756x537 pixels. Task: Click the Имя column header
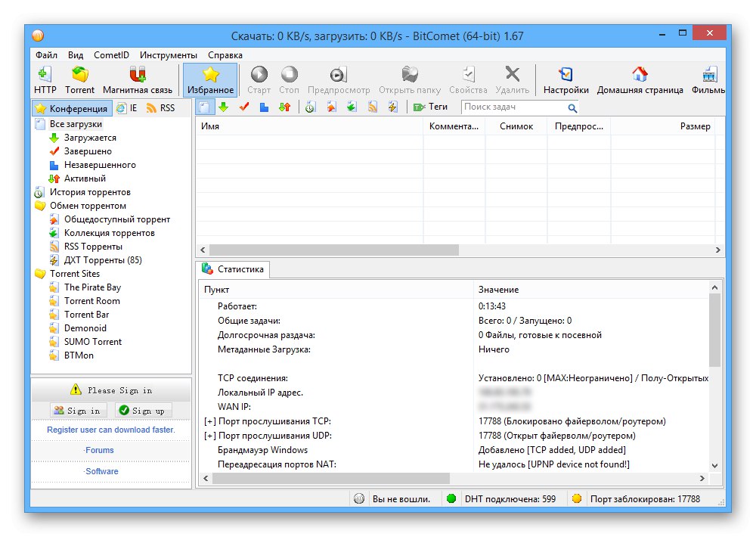pos(309,126)
